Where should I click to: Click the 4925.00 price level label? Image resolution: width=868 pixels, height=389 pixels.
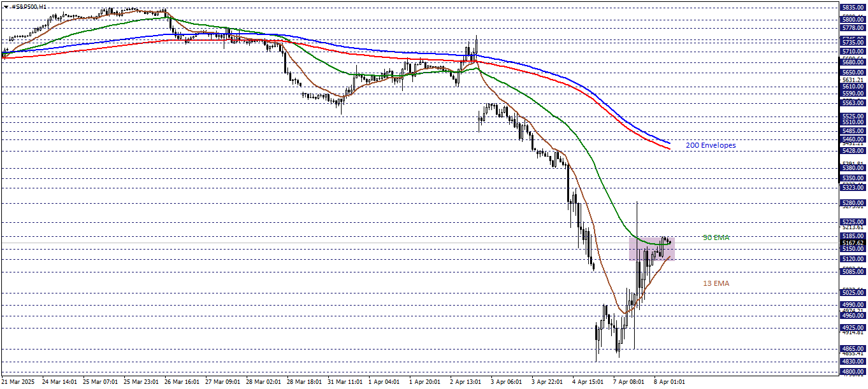(853, 328)
